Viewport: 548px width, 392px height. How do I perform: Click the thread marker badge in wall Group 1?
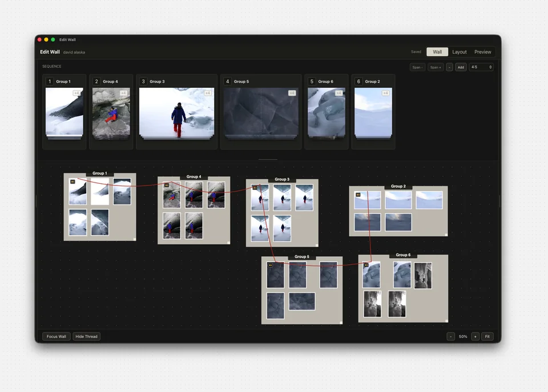(x=72, y=181)
